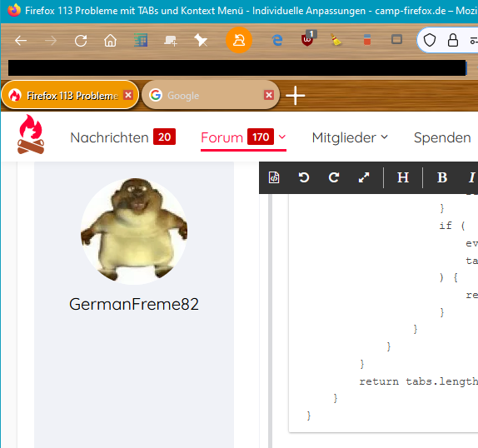Screen dimensions: 478x448
Task: Go back with the browser back arrow
Action: coord(21,40)
